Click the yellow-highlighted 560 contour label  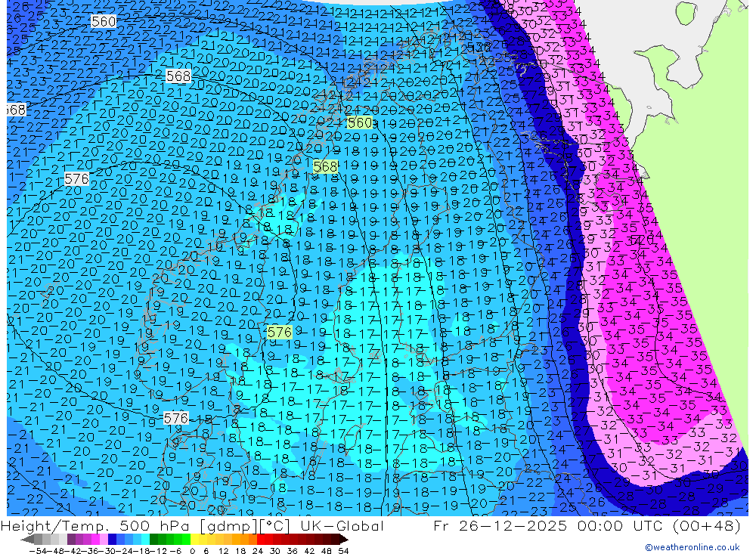click(x=360, y=123)
